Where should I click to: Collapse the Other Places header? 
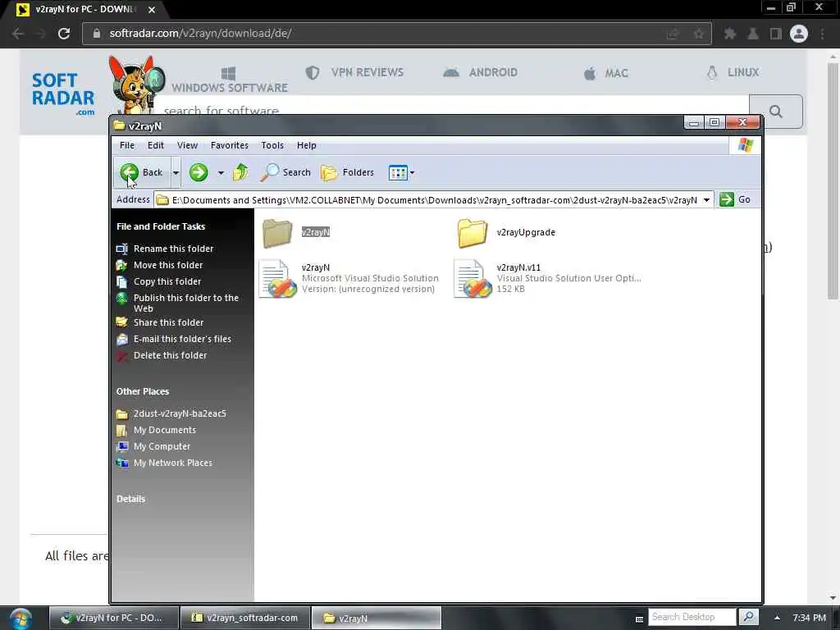[143, 391]
